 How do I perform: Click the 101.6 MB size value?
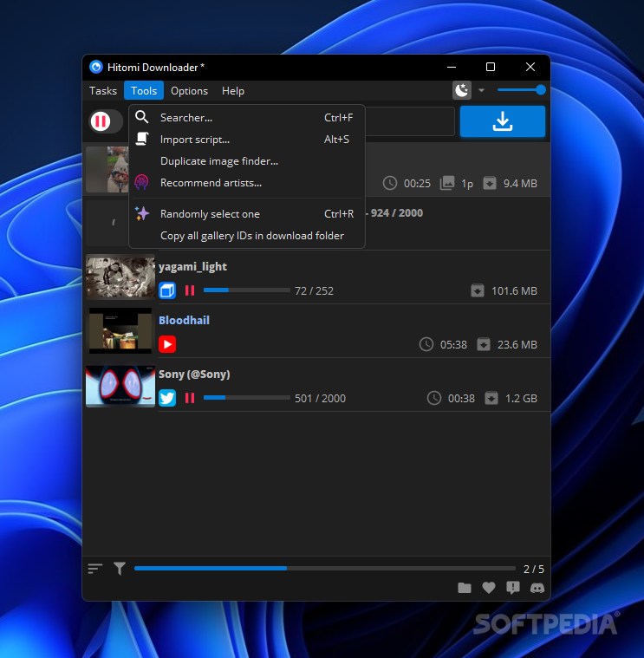514,290
